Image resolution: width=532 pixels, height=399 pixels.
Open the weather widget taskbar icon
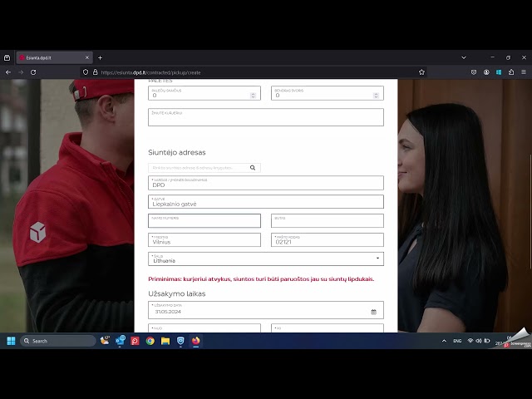tap(105, 340)
